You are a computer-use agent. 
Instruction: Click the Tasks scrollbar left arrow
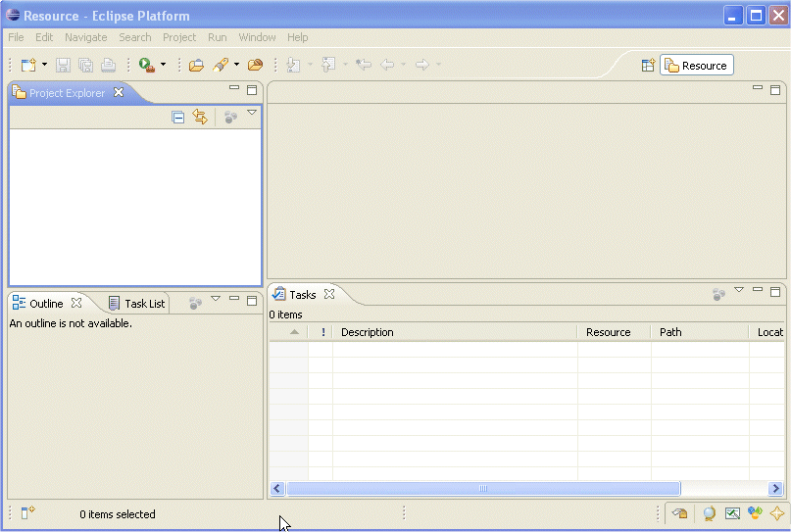[277, 489]
